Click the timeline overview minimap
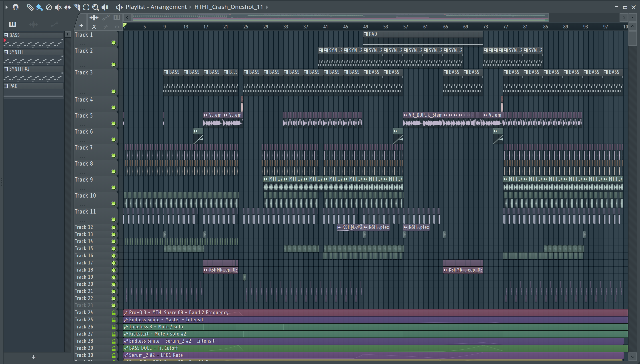This screenshot has height=364, width=640. tap(340, 18)
